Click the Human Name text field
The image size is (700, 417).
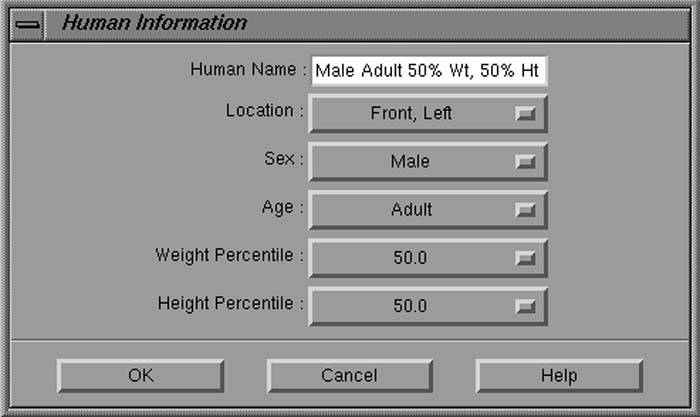(429, 71)
